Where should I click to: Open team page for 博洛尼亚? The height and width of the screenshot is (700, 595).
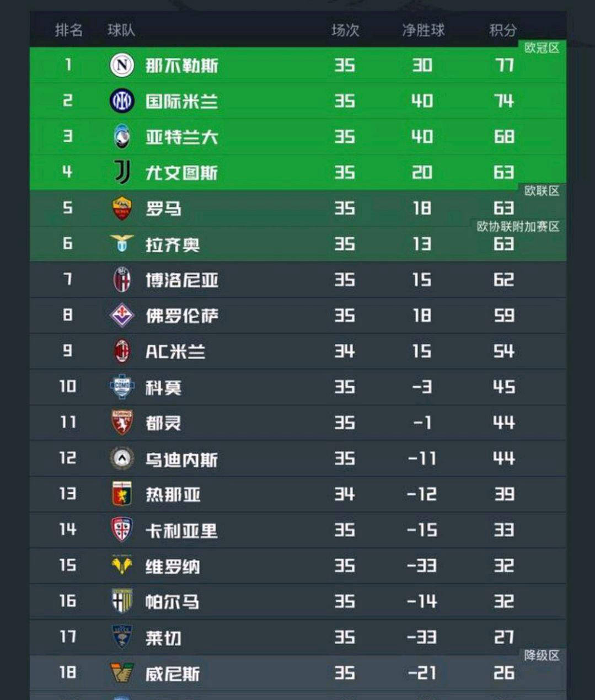pos(181,280)
